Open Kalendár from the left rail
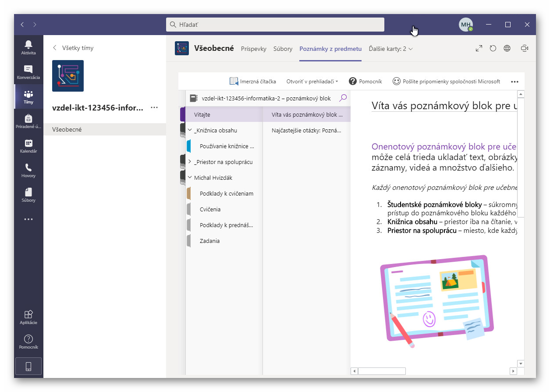Viewport: 550px width, 392px height. [x=28, y=146]
